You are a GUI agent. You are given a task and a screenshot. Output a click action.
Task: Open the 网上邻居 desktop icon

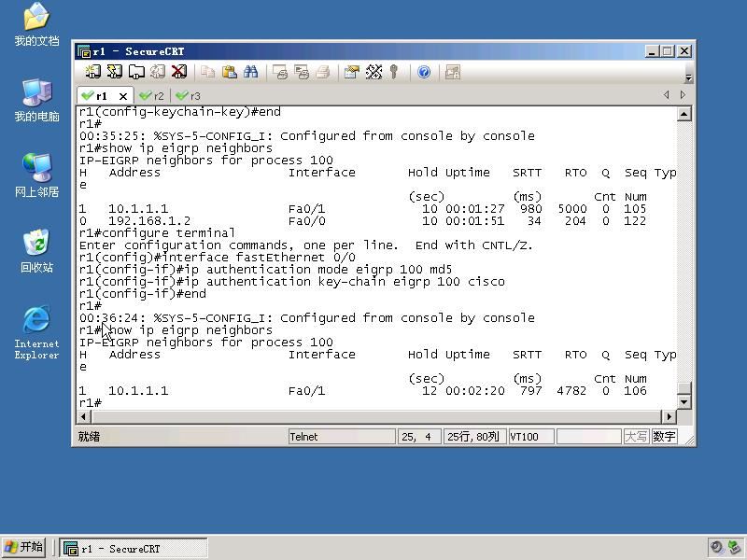36,175
